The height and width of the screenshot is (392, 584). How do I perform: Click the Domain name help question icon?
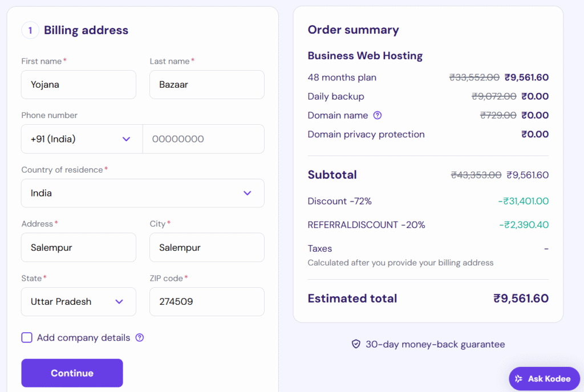click(x=377, y=115)
